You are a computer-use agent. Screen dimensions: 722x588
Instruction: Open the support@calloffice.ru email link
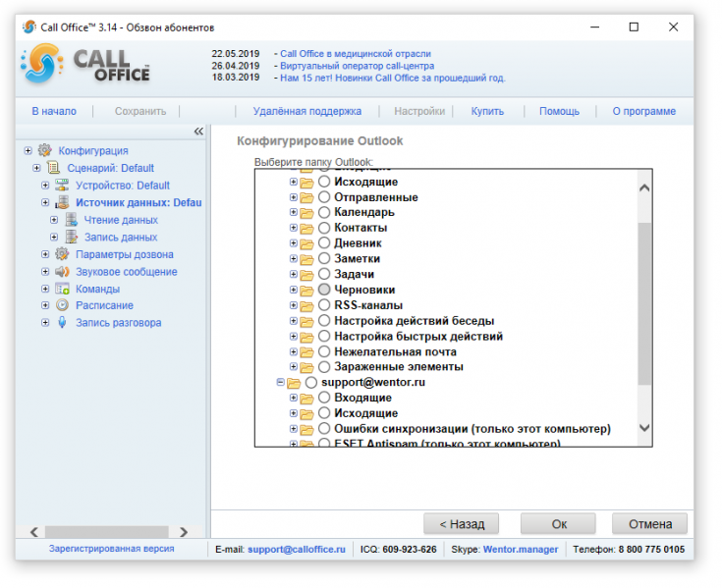pos(297,550)
